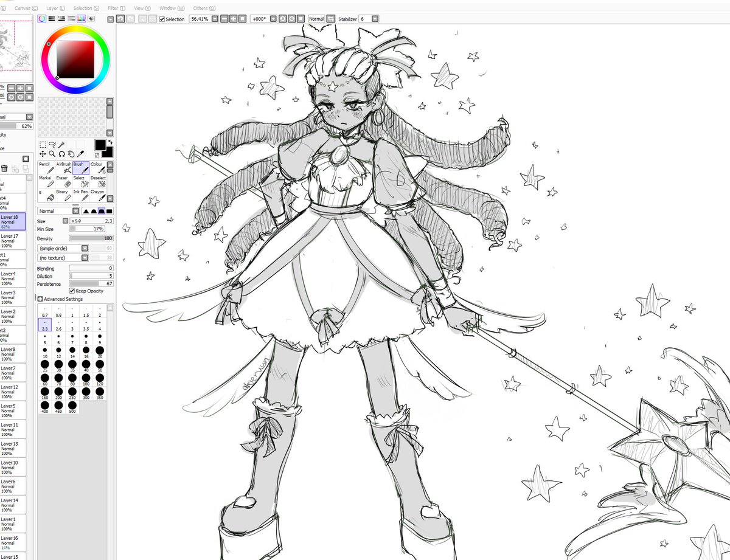Select the Lasso tool

52,145
